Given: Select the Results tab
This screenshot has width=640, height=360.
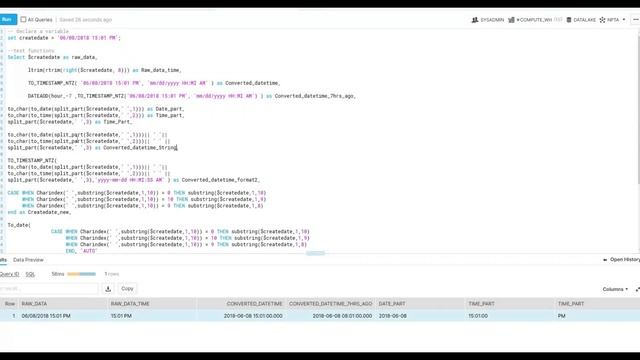Looking at the screenshot, I should 3,260.
